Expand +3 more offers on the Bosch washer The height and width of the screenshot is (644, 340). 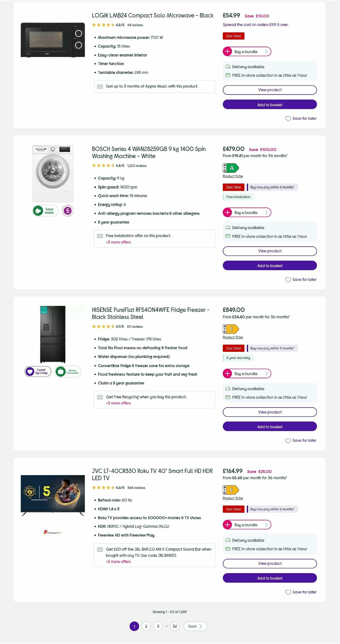coord(118,242)
